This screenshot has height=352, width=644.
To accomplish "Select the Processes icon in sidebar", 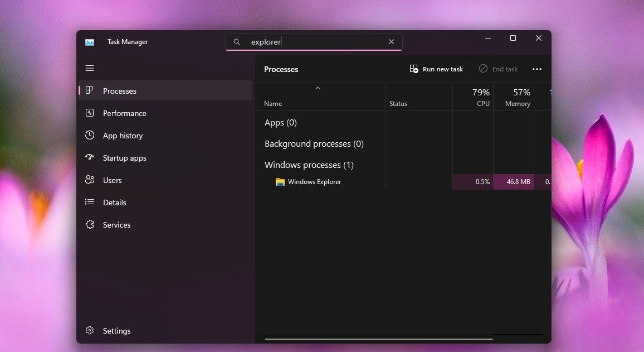I will point(90,90).
